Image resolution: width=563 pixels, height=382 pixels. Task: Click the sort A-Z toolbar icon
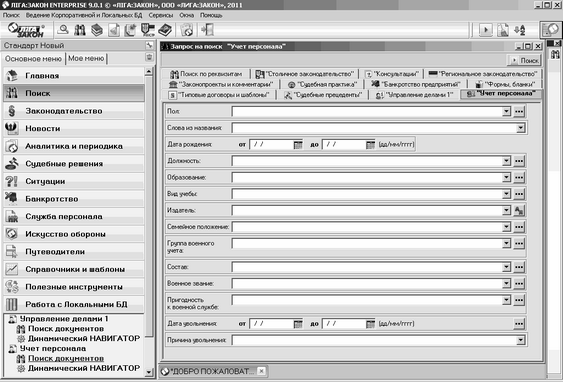point(520,30)
